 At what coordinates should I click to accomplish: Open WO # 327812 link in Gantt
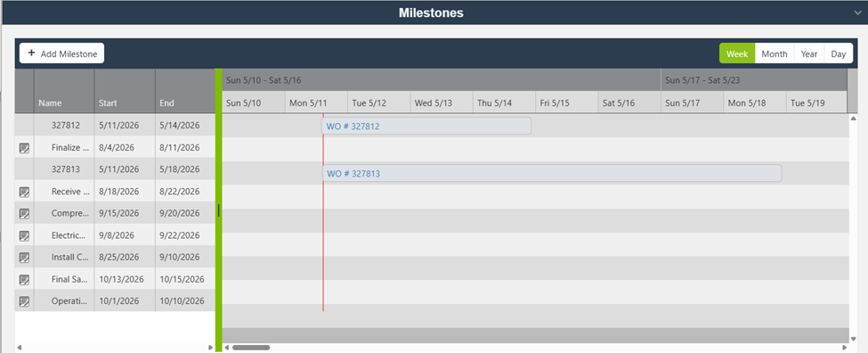pos(353,127)
